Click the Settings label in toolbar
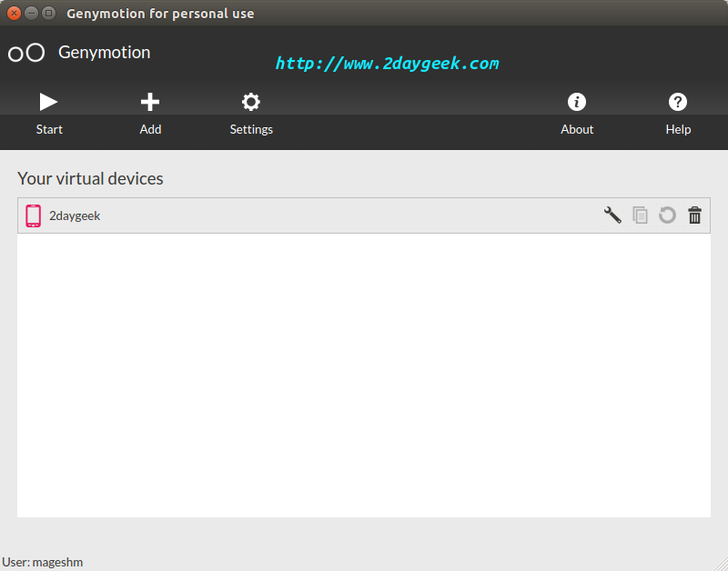 [x=251, y=129]
